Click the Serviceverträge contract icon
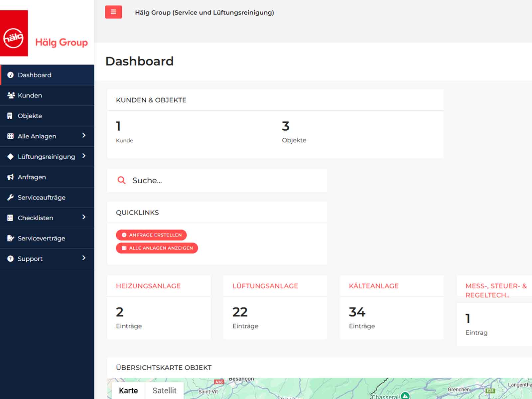Image resolution: width=532 pixels, height=399 pixels. 11,238
